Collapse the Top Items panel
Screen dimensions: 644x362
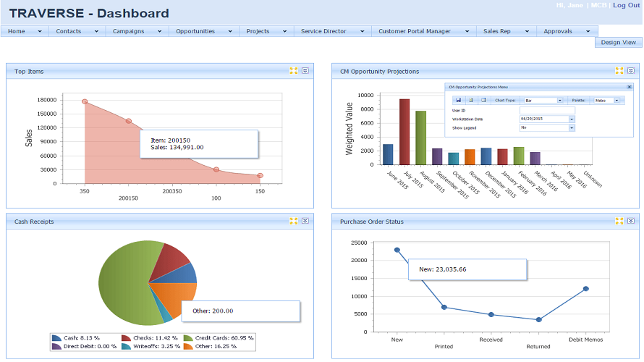(305, 71)
